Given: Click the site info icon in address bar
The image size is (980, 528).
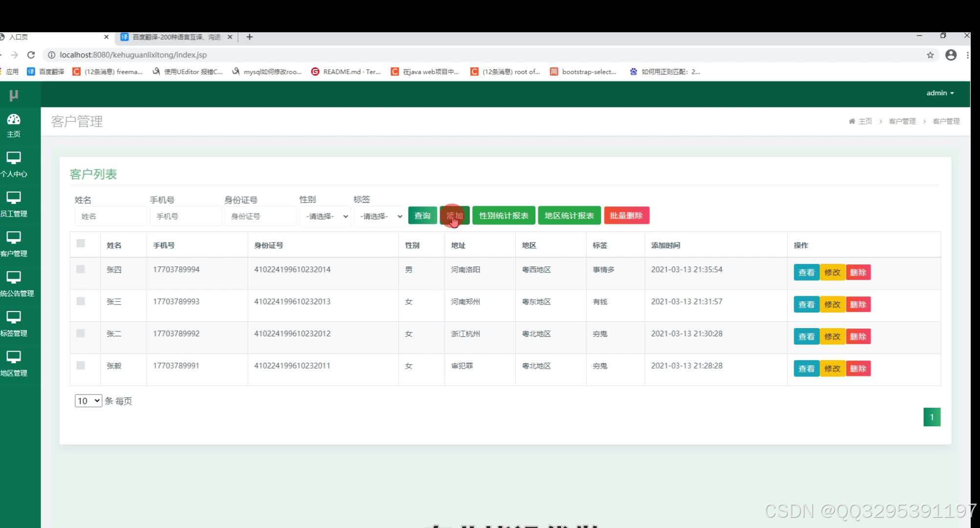Looking at the screenshot, I should point(51,55).
